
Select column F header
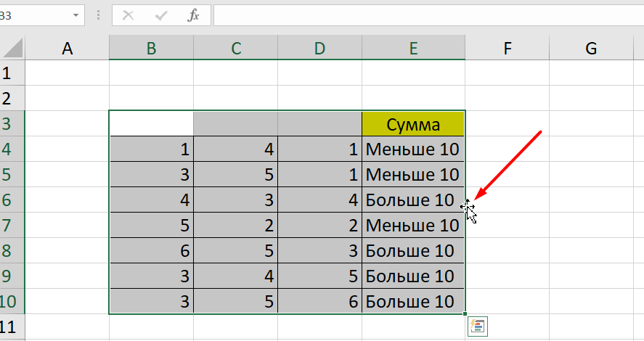507,49
